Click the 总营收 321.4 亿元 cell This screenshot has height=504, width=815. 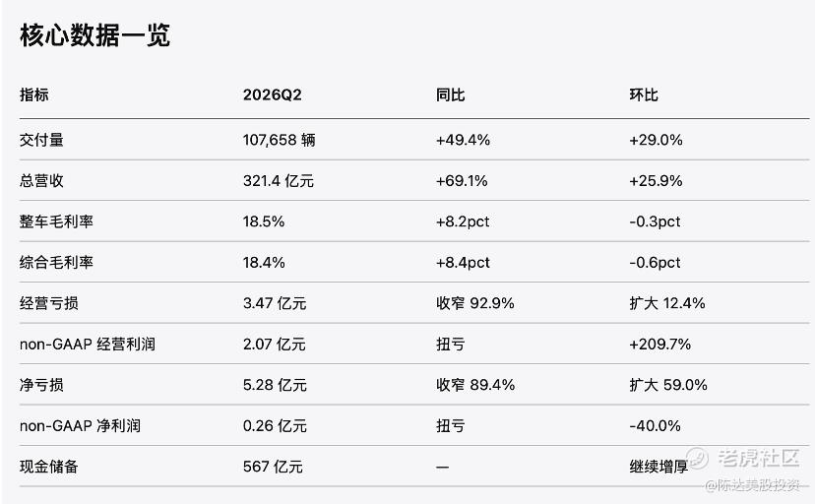tap(279, 181)
